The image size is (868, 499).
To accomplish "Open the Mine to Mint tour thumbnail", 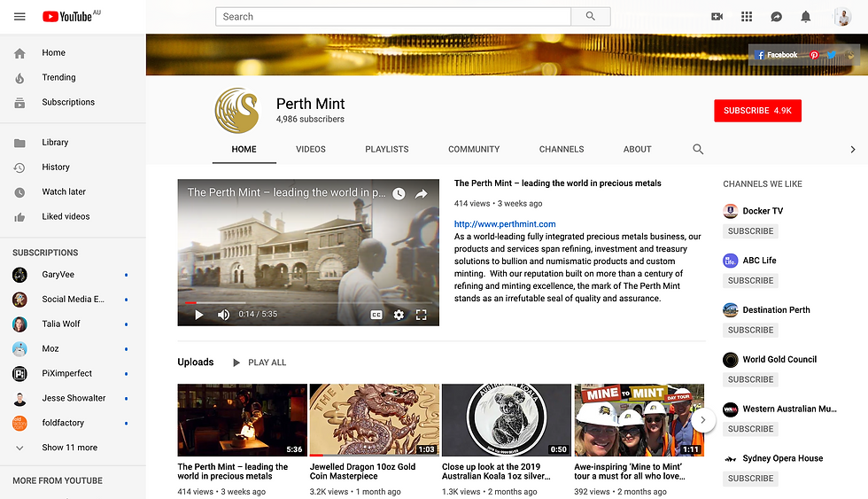I will pos(639,420).
